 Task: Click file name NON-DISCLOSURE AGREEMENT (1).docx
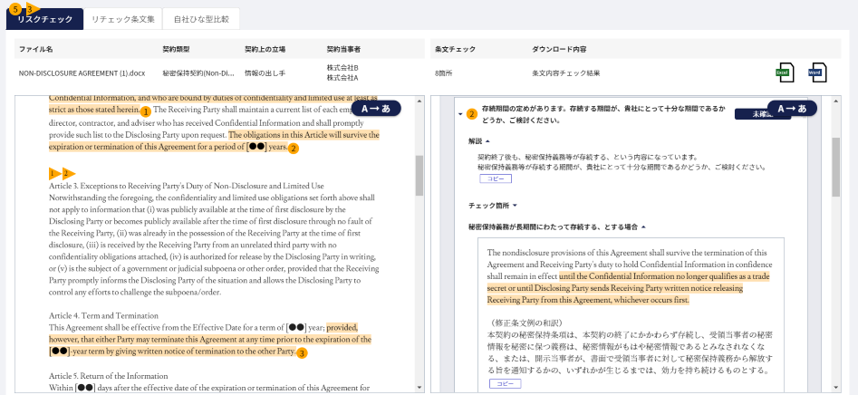pyautogui.click(x=82, y=73)
